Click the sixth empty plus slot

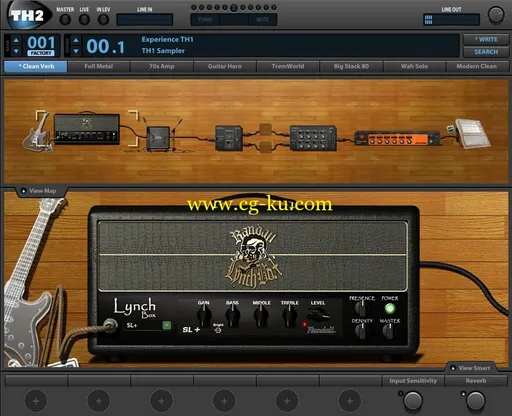click(x=350, y=401)
